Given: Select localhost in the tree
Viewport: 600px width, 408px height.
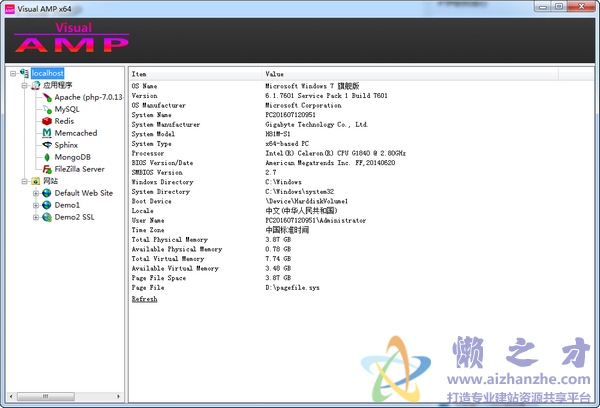Looking at the screenshot, I should (x=47, y=73).
